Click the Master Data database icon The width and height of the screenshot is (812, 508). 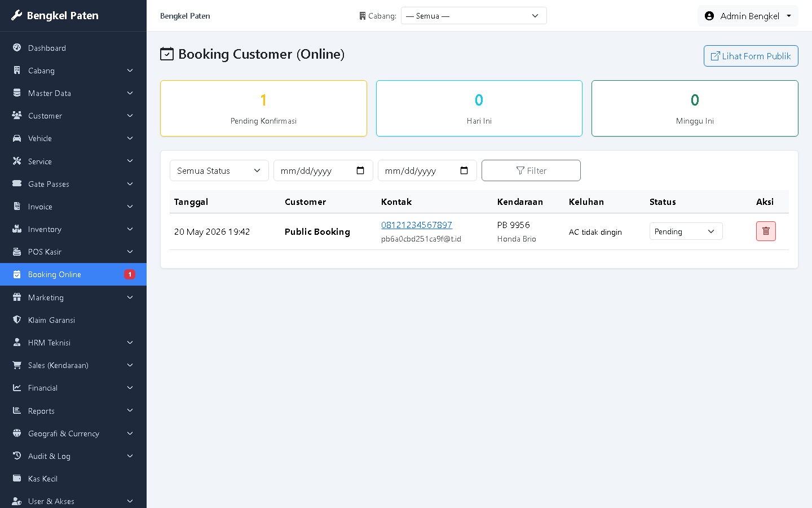[x=17, y=93]
